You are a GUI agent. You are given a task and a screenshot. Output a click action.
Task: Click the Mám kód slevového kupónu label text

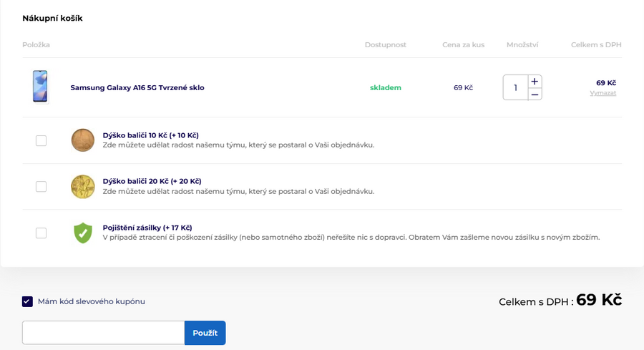(x=92, y=301)
